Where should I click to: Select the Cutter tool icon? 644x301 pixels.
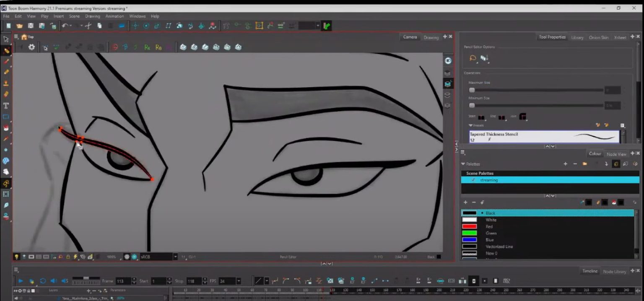tap(6, 205)
